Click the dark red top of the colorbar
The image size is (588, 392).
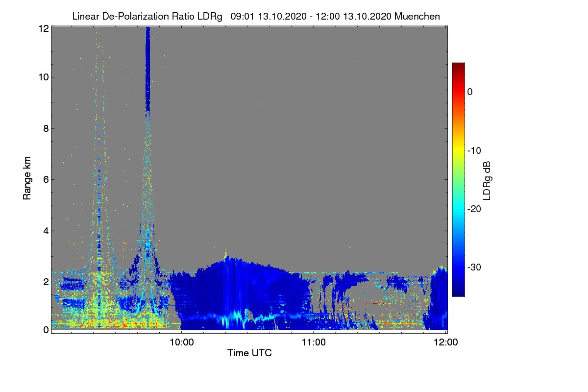coord(458,67)
